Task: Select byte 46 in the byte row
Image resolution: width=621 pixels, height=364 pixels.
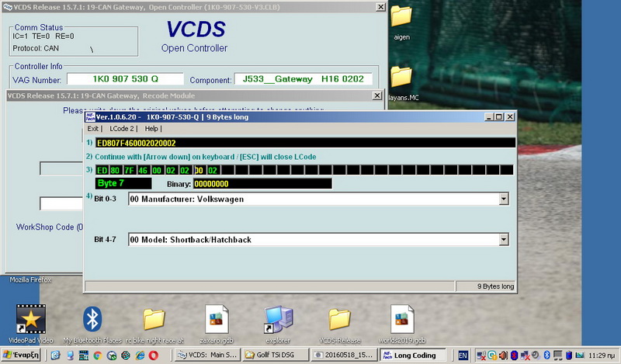Action: tap(143, 170)
